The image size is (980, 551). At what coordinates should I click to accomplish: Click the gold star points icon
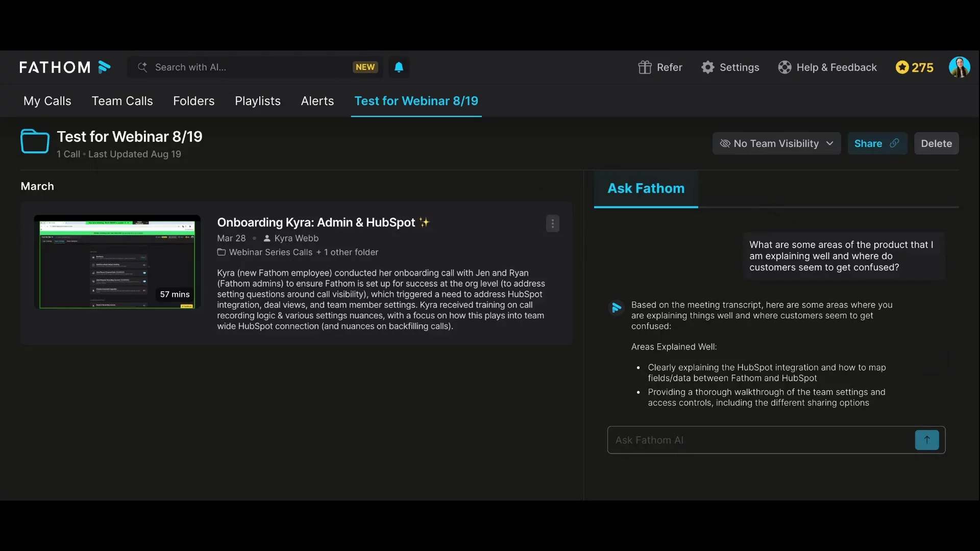point(902,67)
